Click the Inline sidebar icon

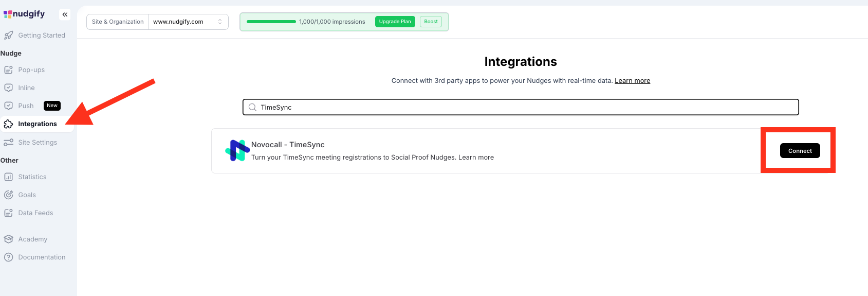click(8, 88)
